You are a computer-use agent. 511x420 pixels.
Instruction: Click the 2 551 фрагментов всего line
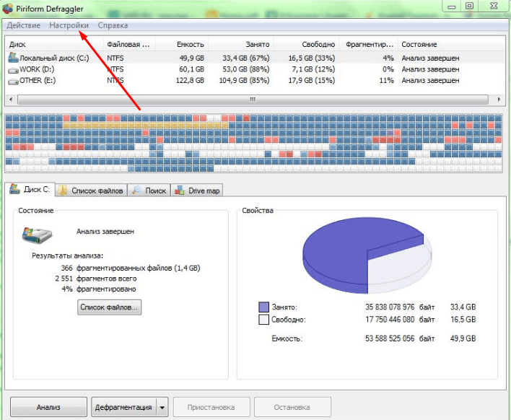pyautogui.click(x=96, y=279)
